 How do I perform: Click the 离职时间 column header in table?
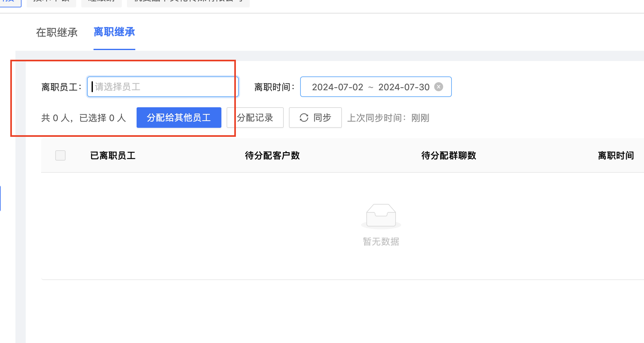coord(616,156)
